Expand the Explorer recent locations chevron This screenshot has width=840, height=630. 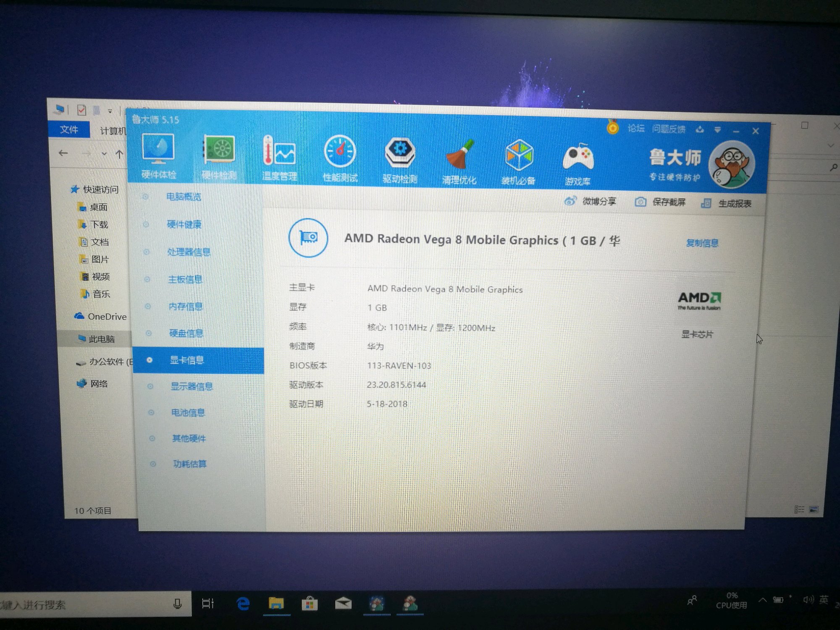104,154
